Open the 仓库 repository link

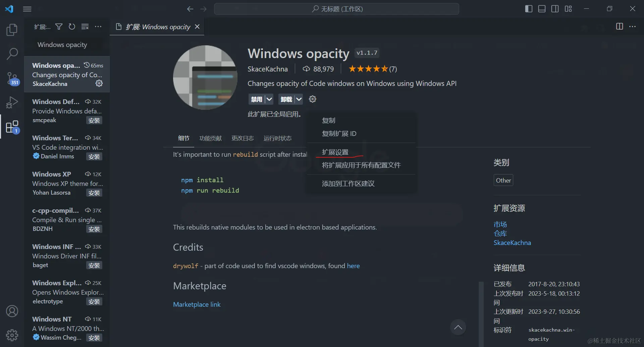point(500,233)
